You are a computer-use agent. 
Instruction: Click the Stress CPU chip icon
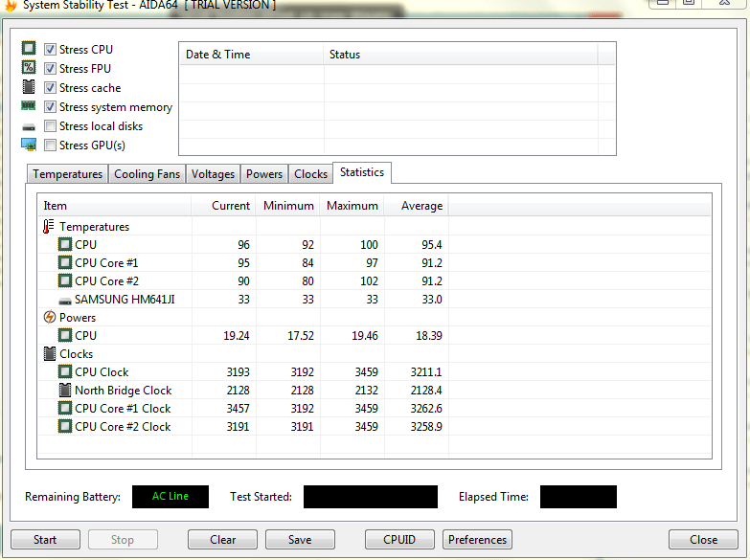[29, 48]
